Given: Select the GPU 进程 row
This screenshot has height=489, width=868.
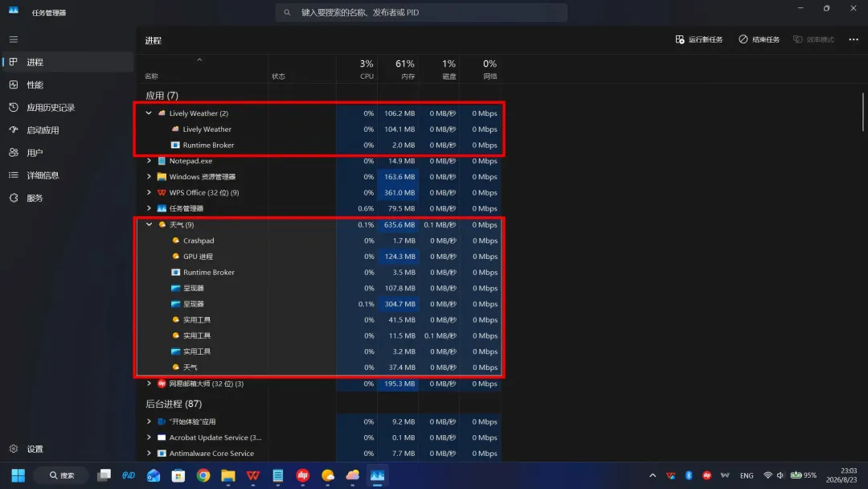Looking at the screenshot, I should pyautogui.click(x=319, y=257).
